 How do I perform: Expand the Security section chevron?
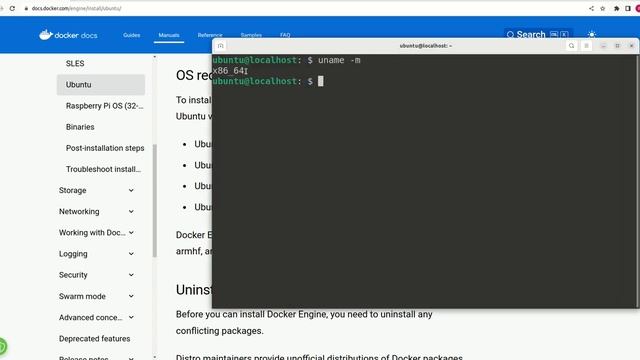click(x=131, y=275)
